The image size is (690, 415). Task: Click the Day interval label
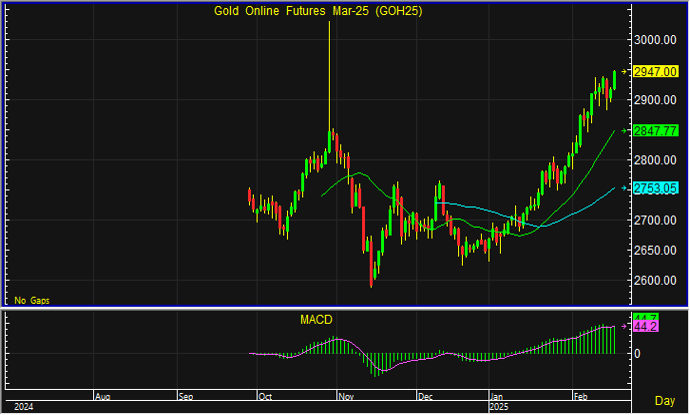point(664,401)
